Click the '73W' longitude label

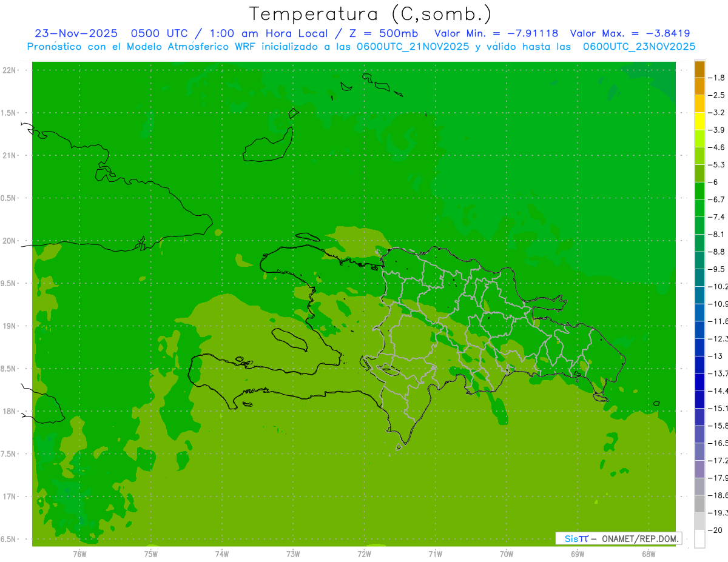coord(293,554)
